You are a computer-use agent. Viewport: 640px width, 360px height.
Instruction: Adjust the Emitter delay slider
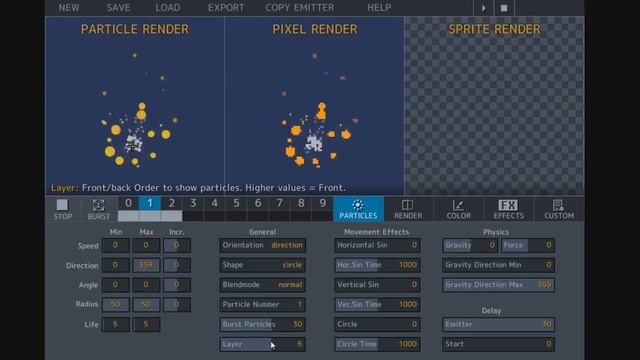(498, 324)
